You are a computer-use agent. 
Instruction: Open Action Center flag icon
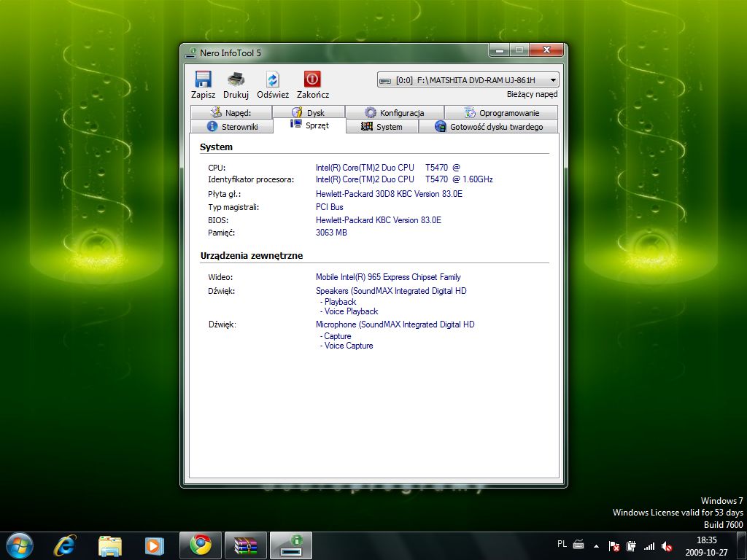click(614, 546)
